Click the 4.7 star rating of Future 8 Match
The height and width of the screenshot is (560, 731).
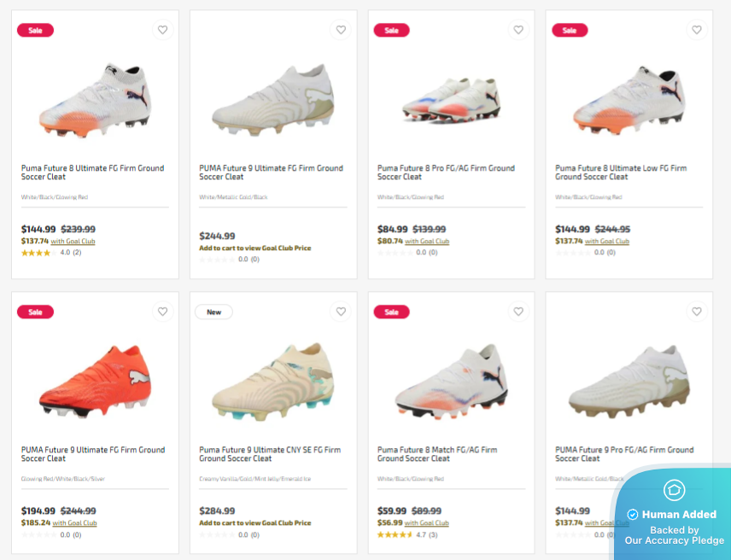click(395, 535)
